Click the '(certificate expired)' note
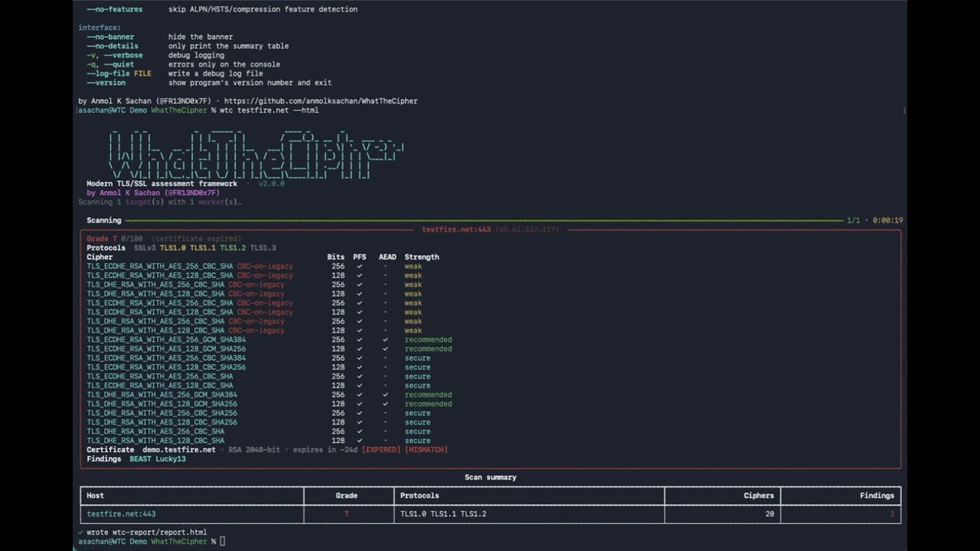Image resolution: width=980 pixels, height=551 pixels. coord(196,239)
